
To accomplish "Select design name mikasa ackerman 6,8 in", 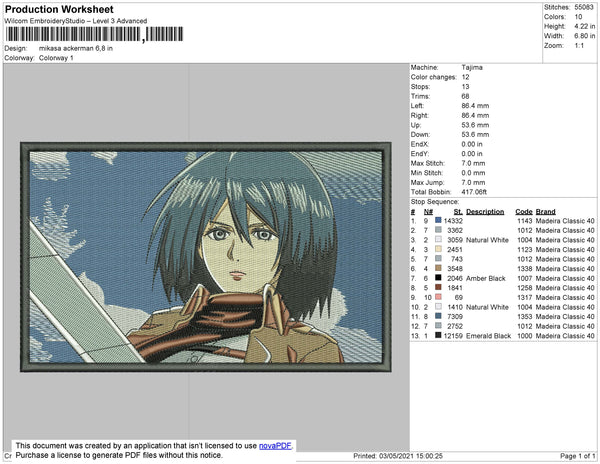I will pyautogui.click(x=76, y=49).
